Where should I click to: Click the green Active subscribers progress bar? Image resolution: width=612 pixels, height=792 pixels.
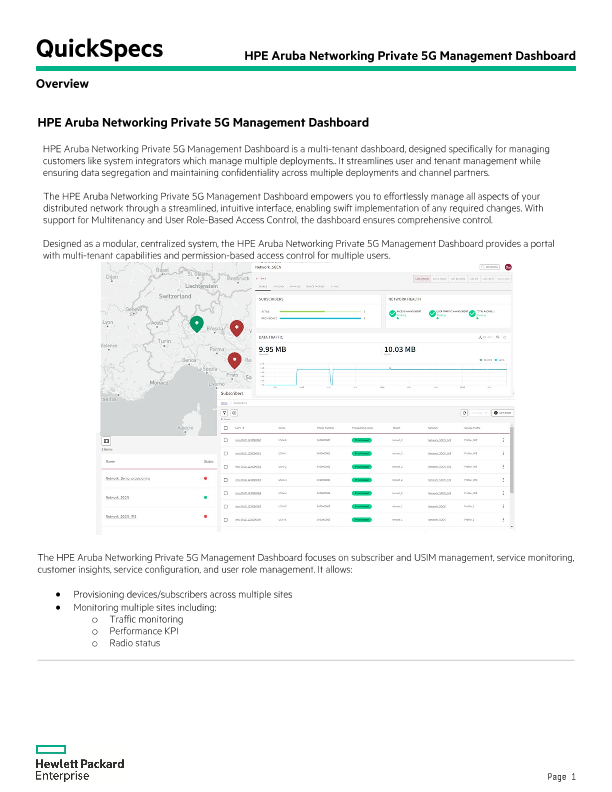[321, 312]
